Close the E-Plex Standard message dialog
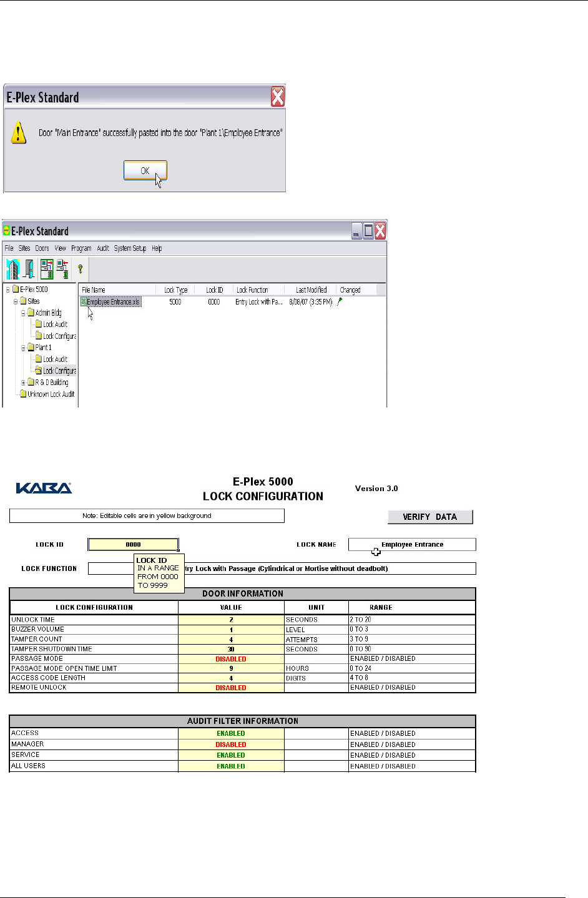The image size is (588, 898). 278,97
